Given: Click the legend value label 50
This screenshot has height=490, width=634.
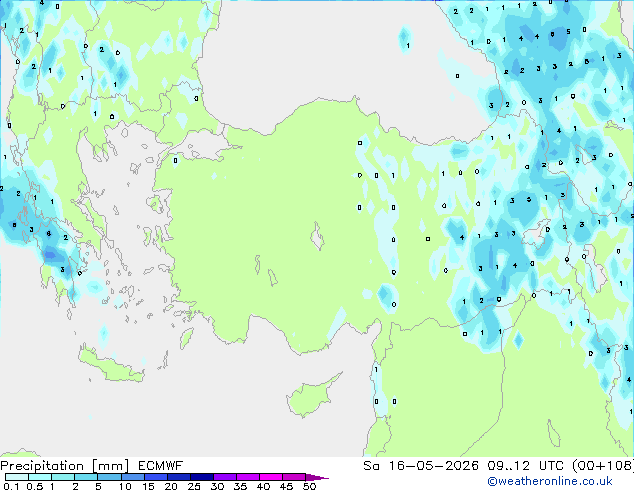Looking at the screenshot, I should [x=310, y=486].
